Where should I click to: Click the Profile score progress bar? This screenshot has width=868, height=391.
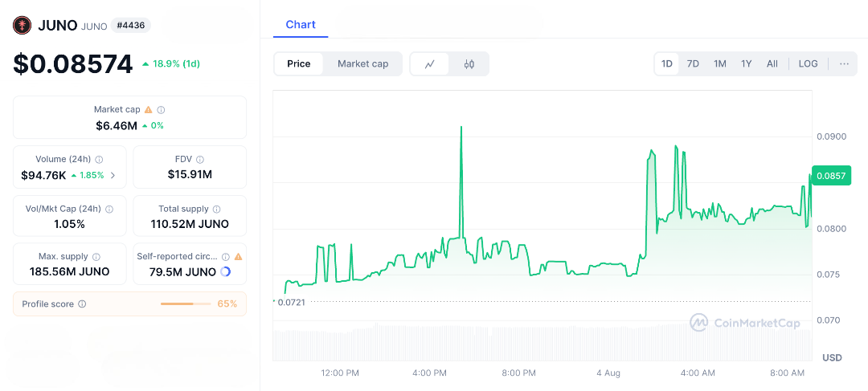[x=186, y=304]
